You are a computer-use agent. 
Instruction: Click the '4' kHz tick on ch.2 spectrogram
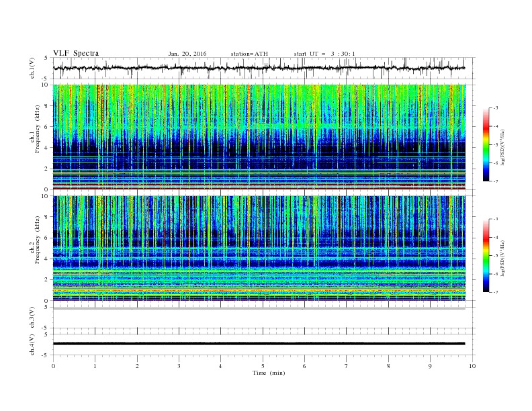point(47,259)
